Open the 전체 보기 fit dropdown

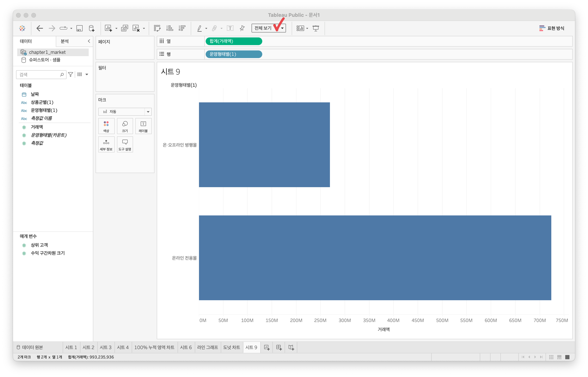click(282, 28)
